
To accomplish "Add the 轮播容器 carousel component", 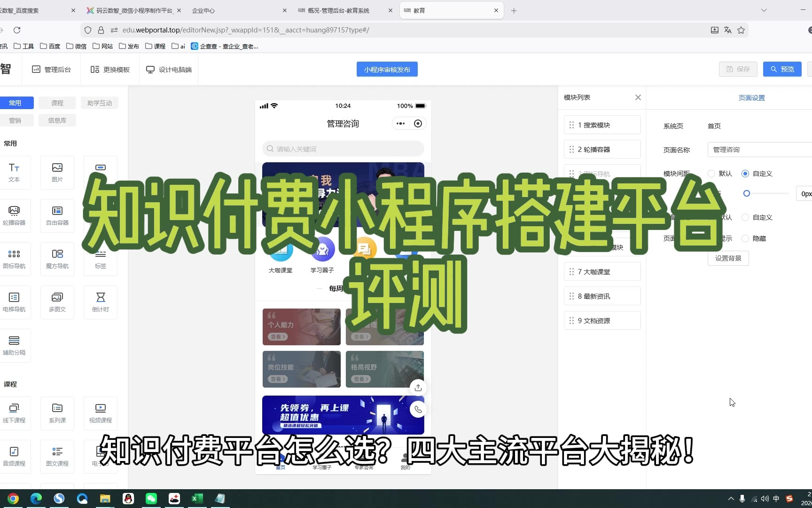I will [14, 215].
